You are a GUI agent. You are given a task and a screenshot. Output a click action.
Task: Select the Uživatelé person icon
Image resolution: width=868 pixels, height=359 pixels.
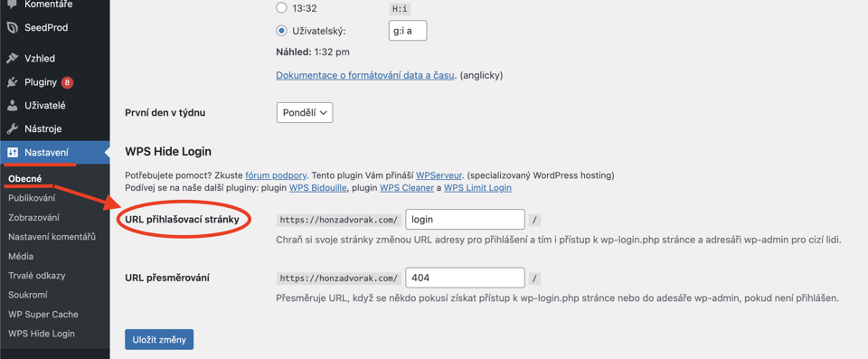tap(13, 105)
